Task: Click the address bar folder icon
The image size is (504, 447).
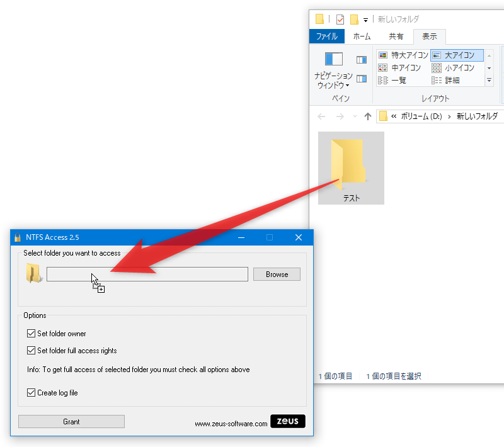Action: (383, 116)
